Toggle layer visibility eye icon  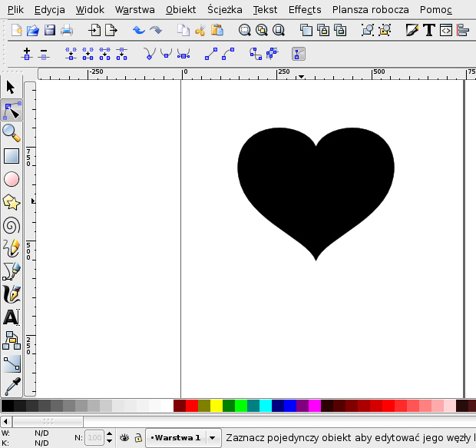coord(124,437)
